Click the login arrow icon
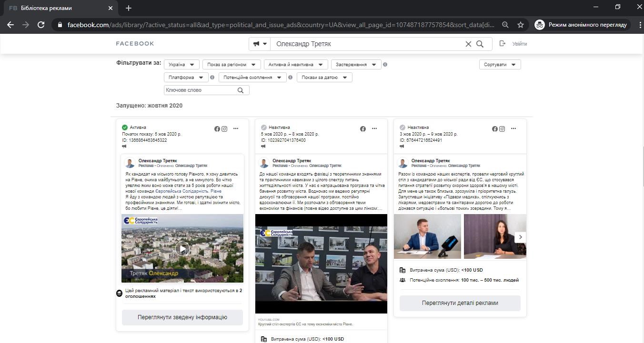Image resolution: width=644 pixels, height=343 pixels. click(502, 44)
